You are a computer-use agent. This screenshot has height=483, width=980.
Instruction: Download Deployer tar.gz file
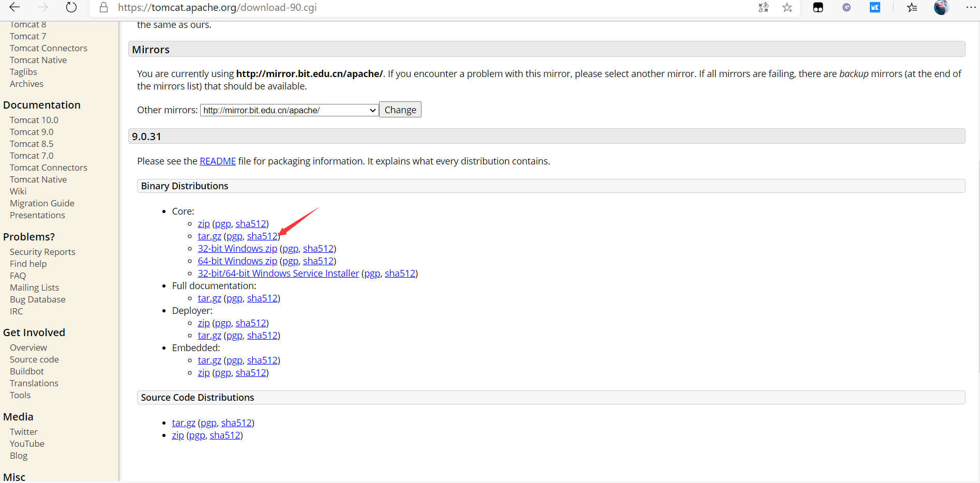(x=209, y=336)
